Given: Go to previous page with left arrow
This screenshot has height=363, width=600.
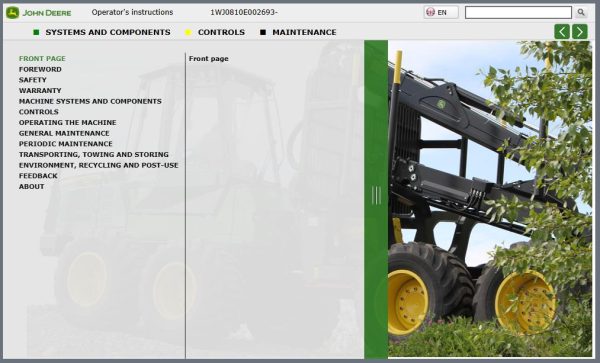Looking at the screenshot, I should (562, 31).
